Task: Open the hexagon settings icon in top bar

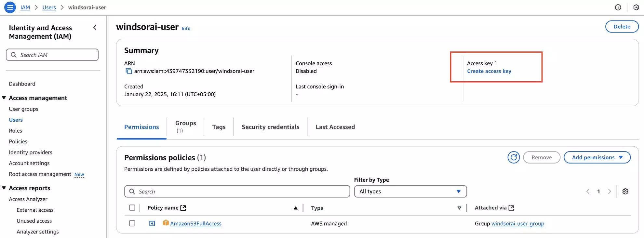Action: point(636,7)
